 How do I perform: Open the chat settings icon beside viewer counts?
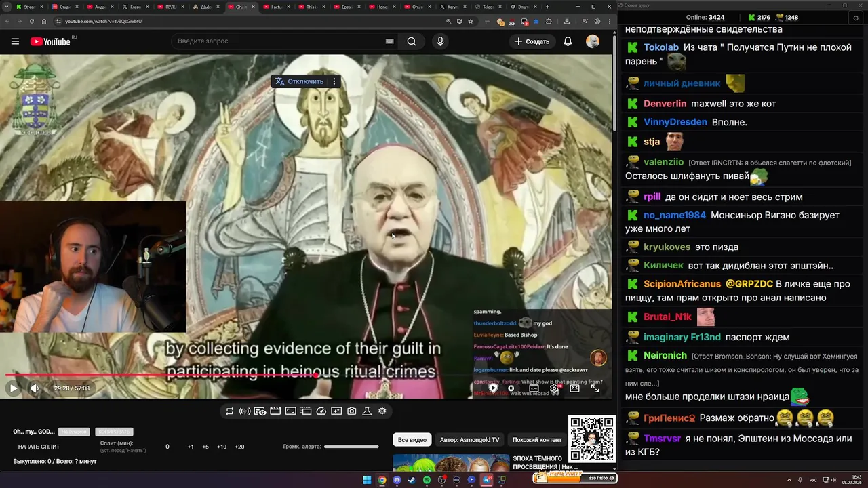pos(855,18)
